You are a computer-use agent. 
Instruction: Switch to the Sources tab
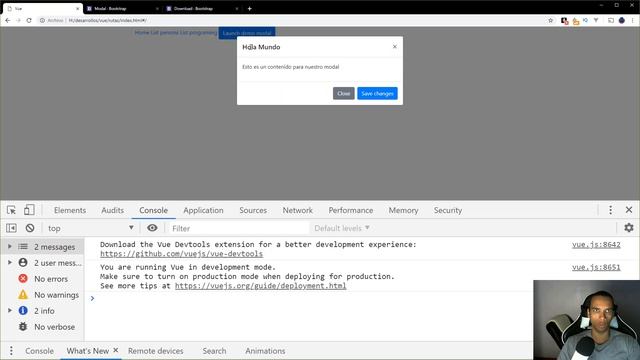click(x=253, y=210)
